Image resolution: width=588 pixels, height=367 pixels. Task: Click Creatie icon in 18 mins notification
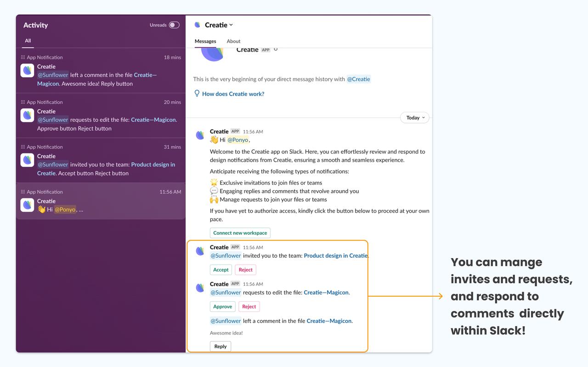coord(28,70)
